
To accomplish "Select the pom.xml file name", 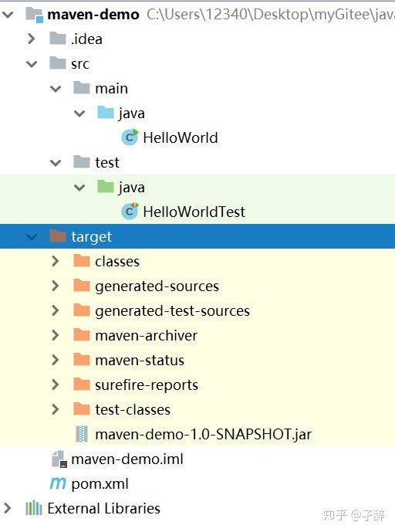I will pyautogui.click(x=100, y=484).
